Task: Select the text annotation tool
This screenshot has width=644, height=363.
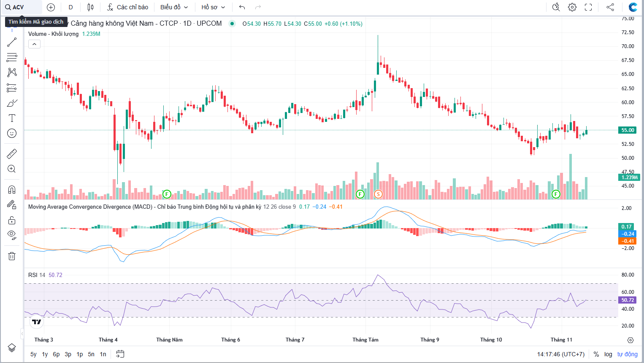Action: coord(12,118)
